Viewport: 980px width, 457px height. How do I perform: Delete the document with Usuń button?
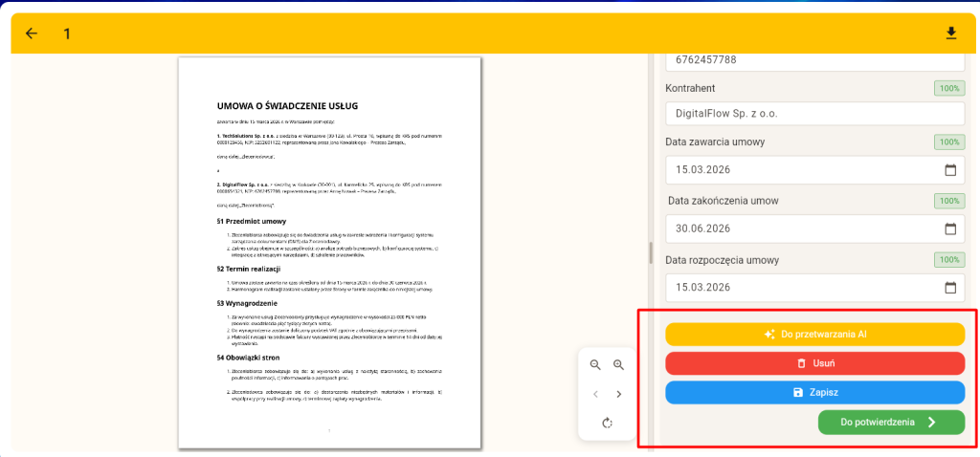coord(814,363)
